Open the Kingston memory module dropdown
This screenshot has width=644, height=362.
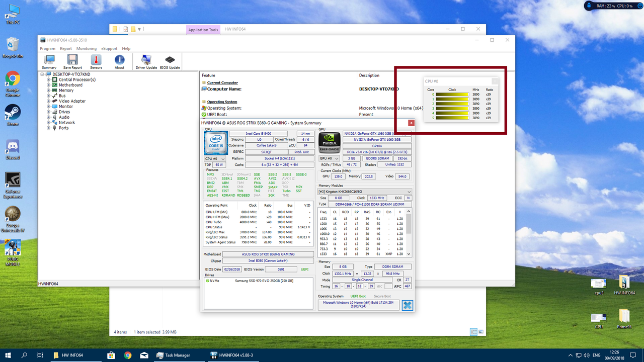[x=365, y=192]
